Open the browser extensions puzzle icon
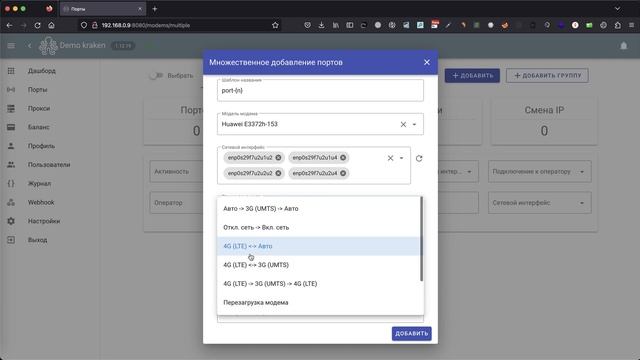Viewport: 640px width, 360px height. pos(618,25)
